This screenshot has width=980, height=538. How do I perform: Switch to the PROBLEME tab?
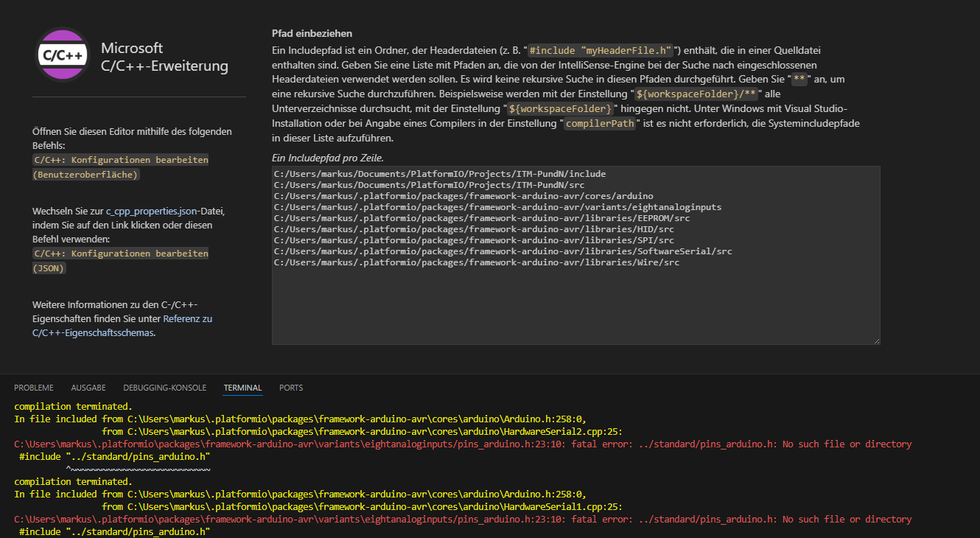coord(33,388)
